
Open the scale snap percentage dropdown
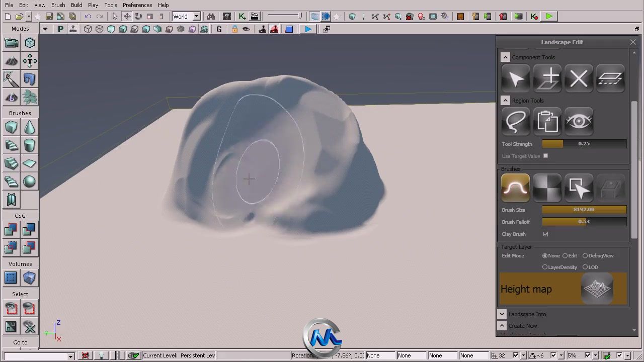(595, 355)
